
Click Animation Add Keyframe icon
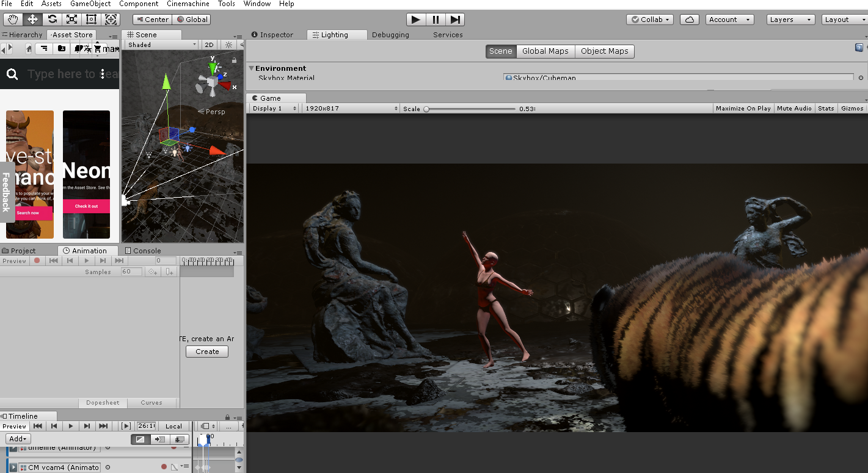(153, 272)
